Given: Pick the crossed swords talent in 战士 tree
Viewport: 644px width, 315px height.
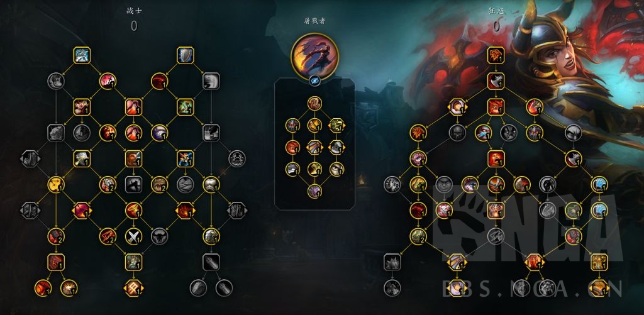Looking at the screenshot, I should (133, 236).
